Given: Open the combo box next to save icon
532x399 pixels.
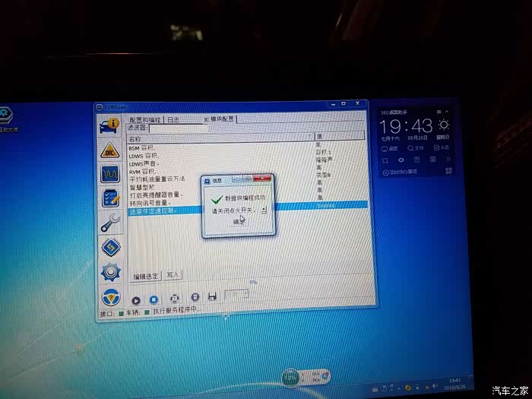Looking at the screenshot, I should coord(236,294).
